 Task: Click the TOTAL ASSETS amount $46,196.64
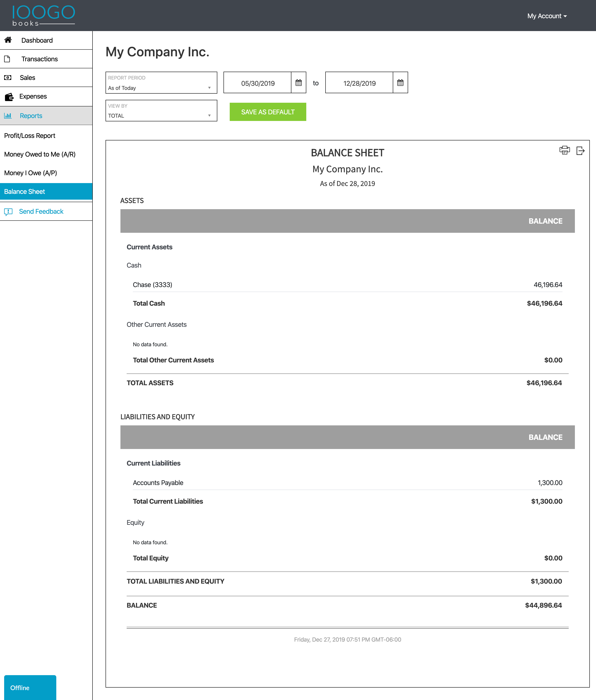pyautogui.click(x=544, y=383)
